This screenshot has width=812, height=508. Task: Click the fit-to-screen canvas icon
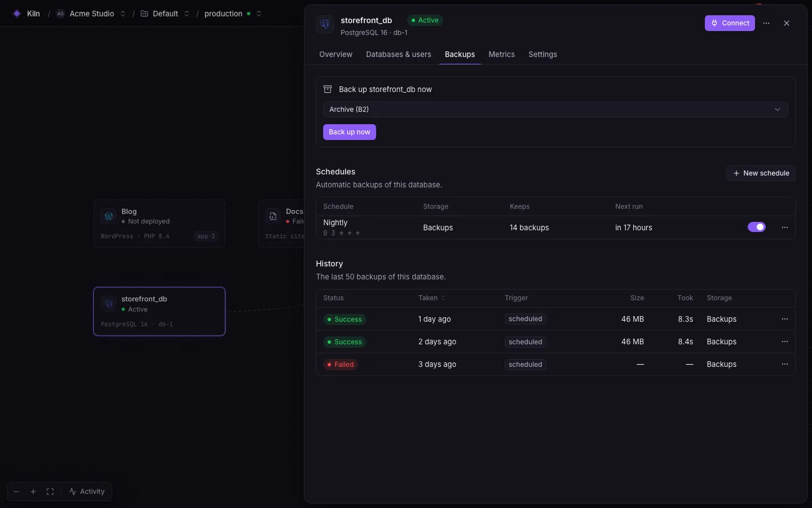50,492
